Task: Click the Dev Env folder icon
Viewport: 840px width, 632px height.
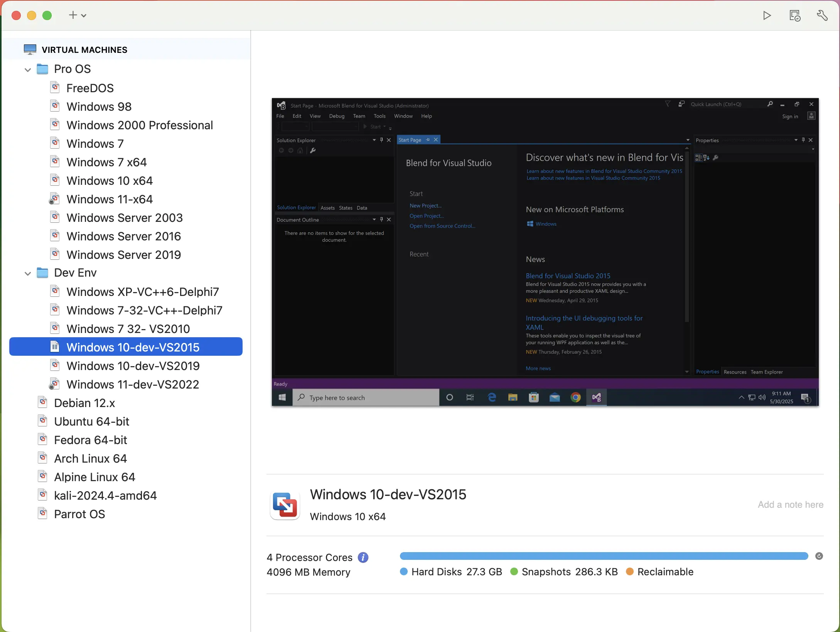Action: point(42,273)
